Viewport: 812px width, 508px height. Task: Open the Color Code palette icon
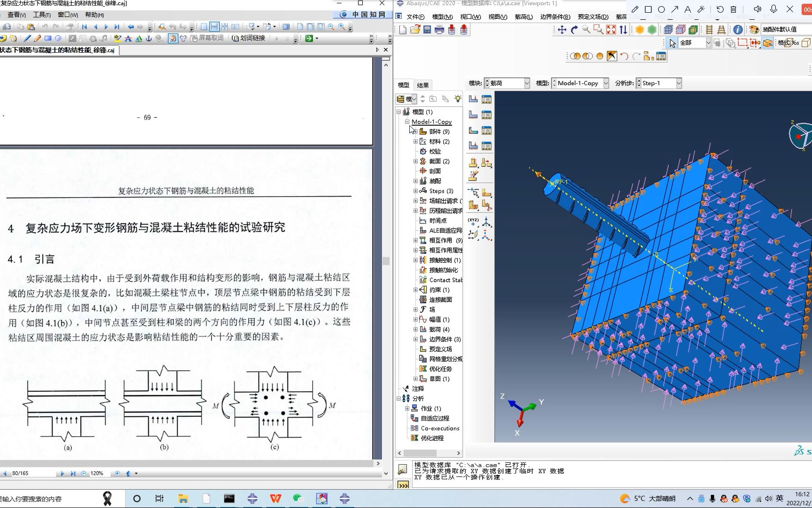[754, 30]
